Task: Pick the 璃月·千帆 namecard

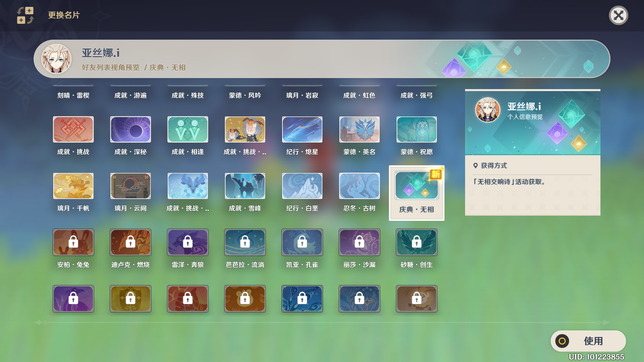Action: pyautogui.click(x=73, y=186)
